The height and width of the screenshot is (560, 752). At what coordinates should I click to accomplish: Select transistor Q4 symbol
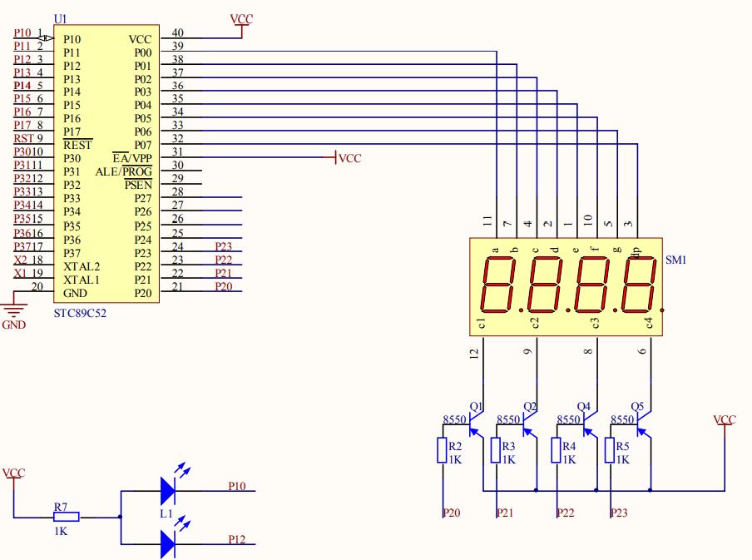[x=589, y=424]
